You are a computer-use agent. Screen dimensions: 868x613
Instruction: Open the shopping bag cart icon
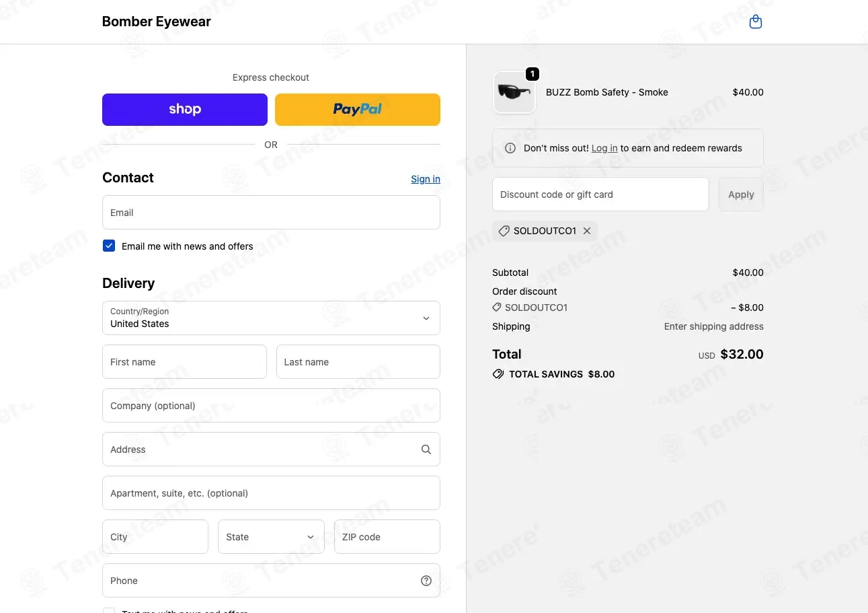[x=756, y=22]
